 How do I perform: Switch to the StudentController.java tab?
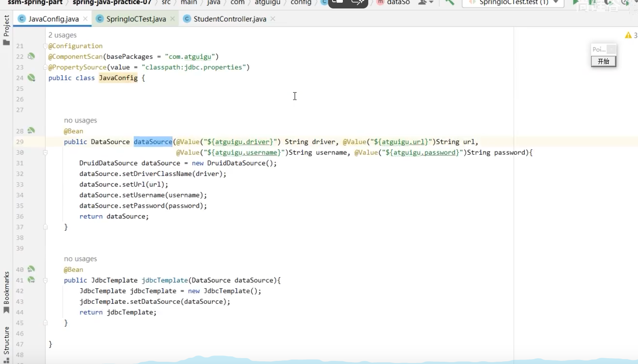(229, 19)
